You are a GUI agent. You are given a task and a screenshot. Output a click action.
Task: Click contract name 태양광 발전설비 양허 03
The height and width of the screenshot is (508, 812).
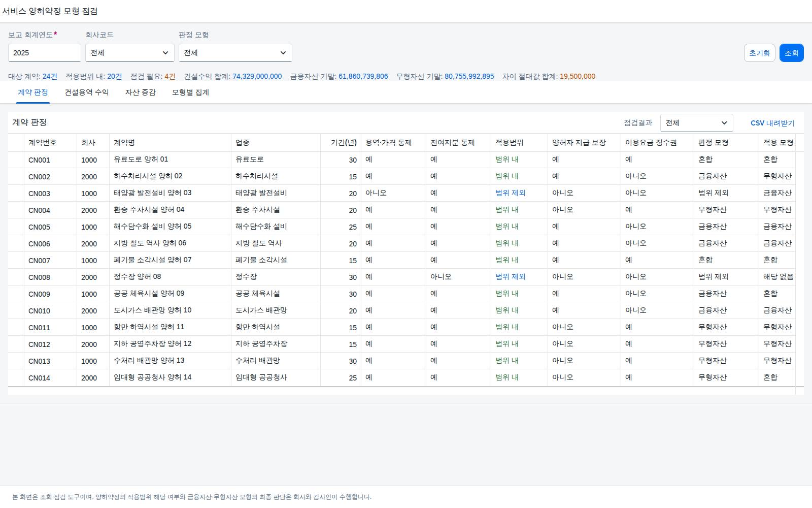152,193
